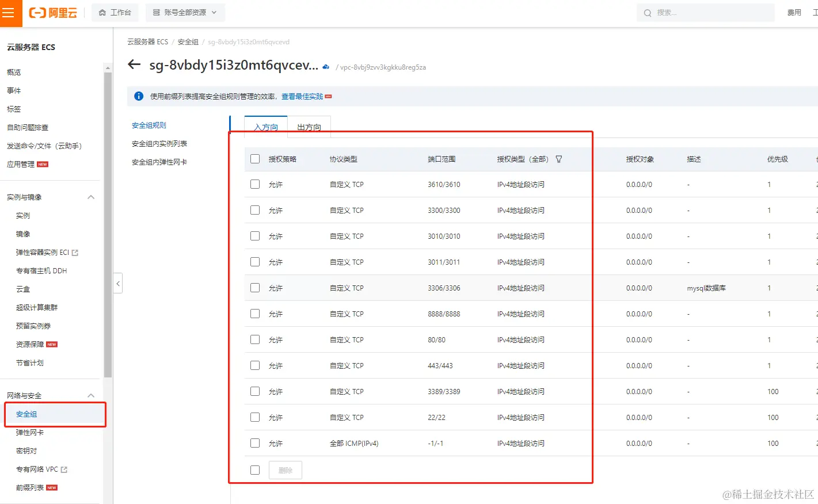Check the rule row for port 3610/3610
The height and width of the screenshot is (504, 818).
point(255,184)
